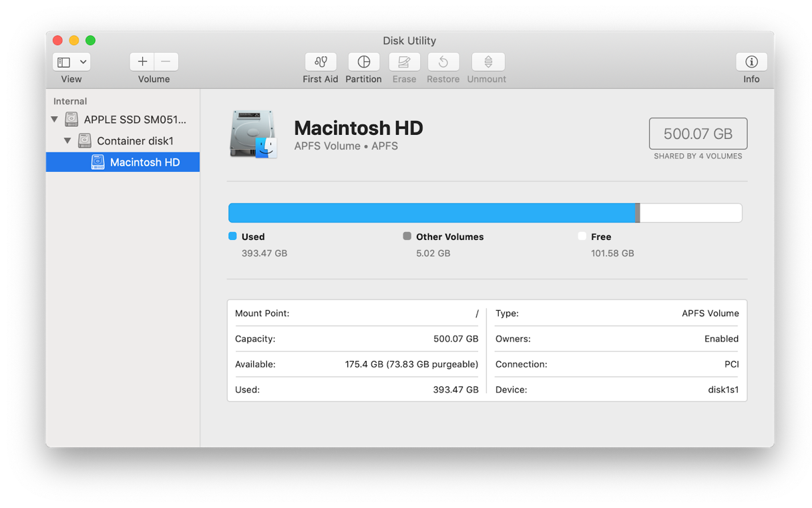Close the Disk Utility window
Screen dimensions: 812x508
point(57,41)
